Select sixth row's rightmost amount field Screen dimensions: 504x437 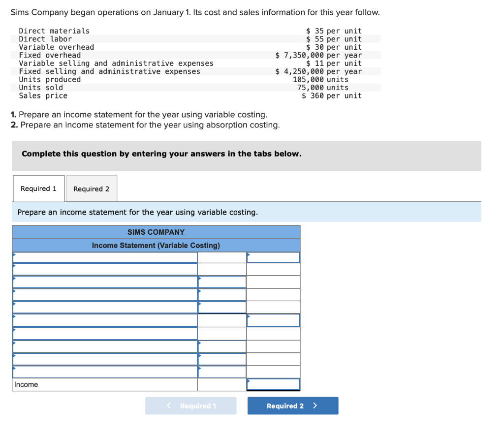(x=273, y=320)
